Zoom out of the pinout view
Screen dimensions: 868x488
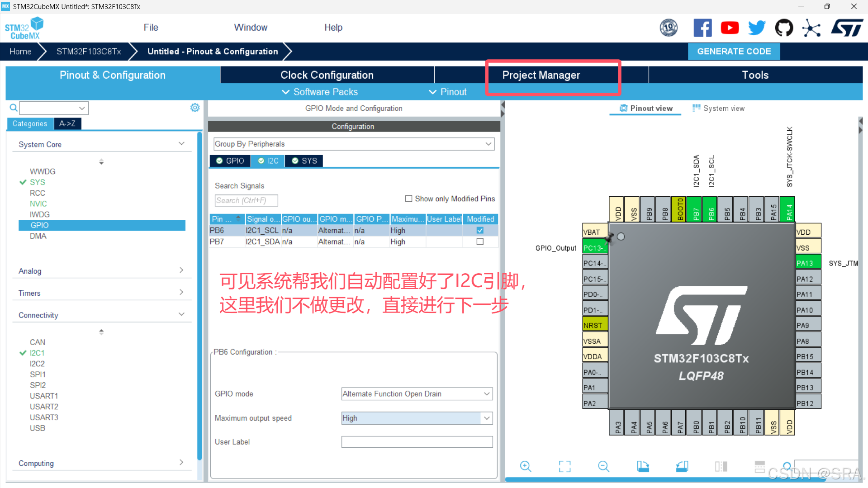[603, 466]
